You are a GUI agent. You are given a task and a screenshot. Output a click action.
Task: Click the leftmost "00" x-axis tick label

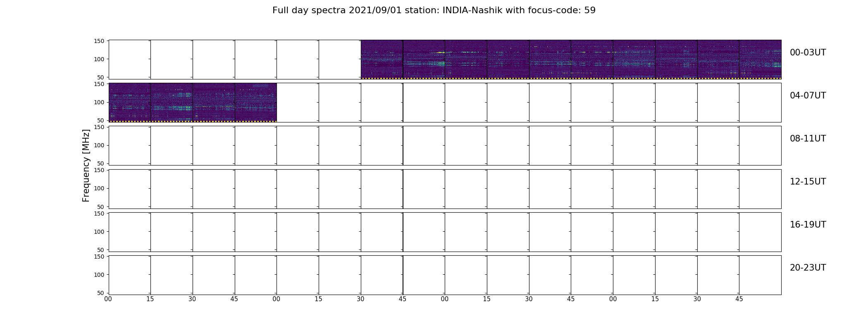point(108,299)
